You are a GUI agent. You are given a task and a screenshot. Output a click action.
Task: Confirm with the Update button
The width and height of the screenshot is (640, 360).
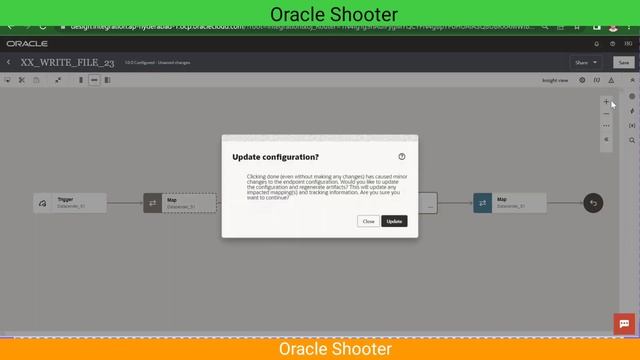coord(394,221)
